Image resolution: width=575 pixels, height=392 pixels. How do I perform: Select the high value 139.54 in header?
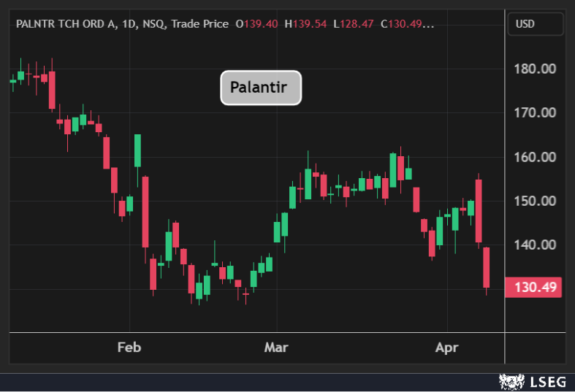pos(310,24)
